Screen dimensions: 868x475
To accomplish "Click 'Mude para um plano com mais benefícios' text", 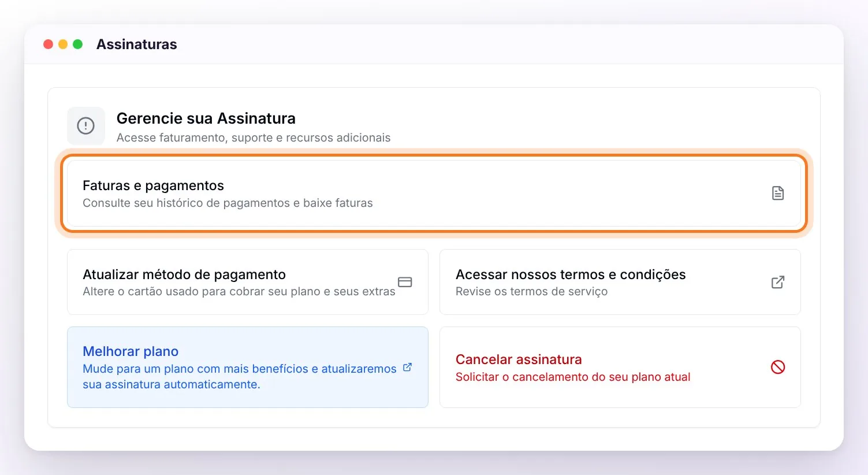I will [240, 376].
